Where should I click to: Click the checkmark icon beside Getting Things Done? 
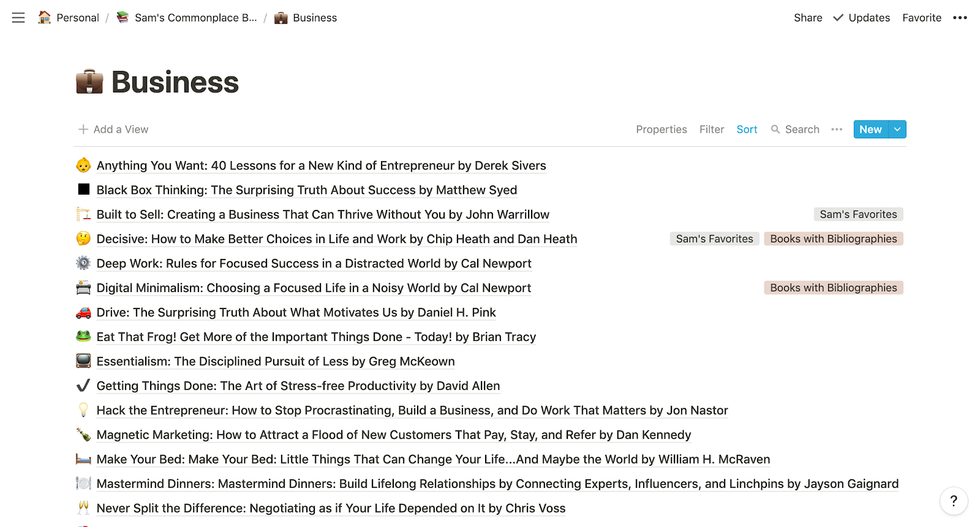click(x=83, y=386)
